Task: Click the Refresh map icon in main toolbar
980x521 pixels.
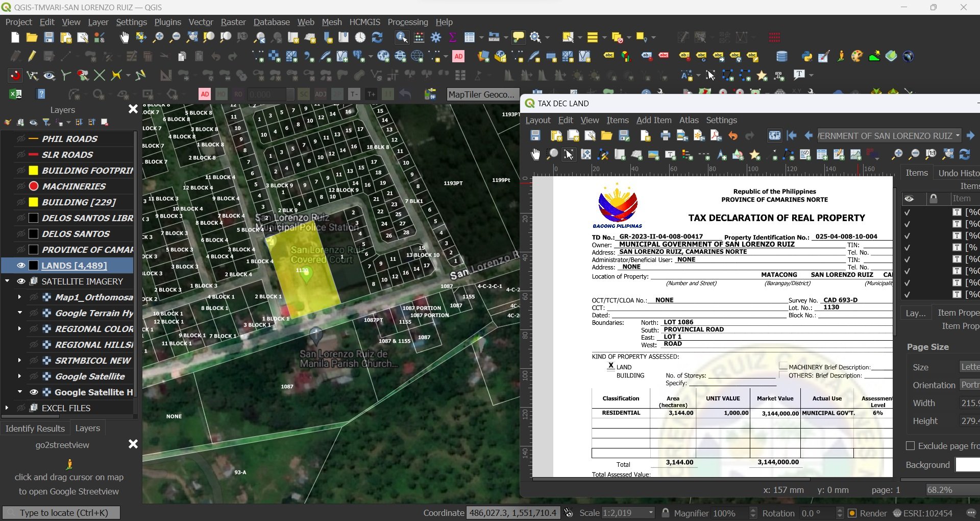Action: point(377,37)
